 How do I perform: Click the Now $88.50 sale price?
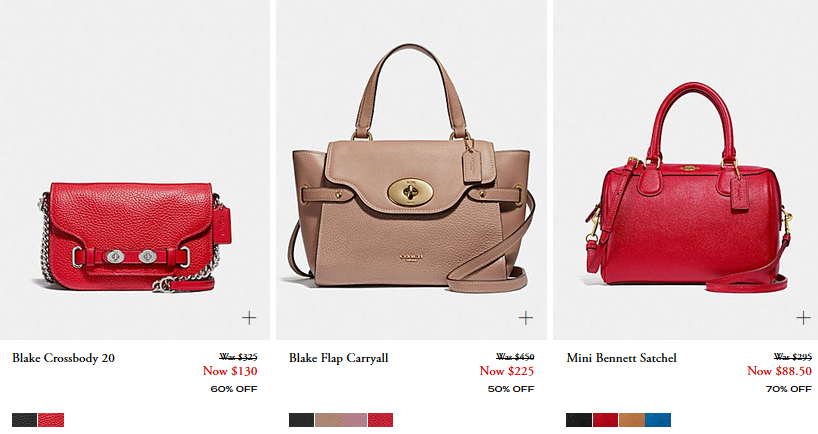click(779, 371)
